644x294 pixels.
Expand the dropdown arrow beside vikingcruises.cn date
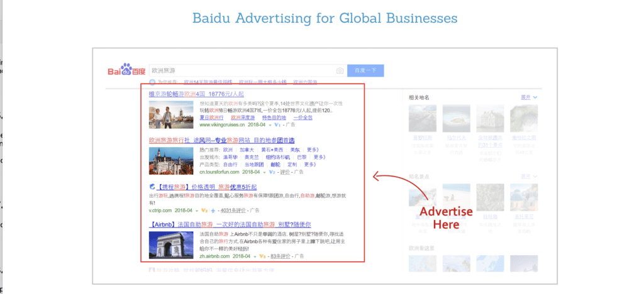[x=270, y=124]
